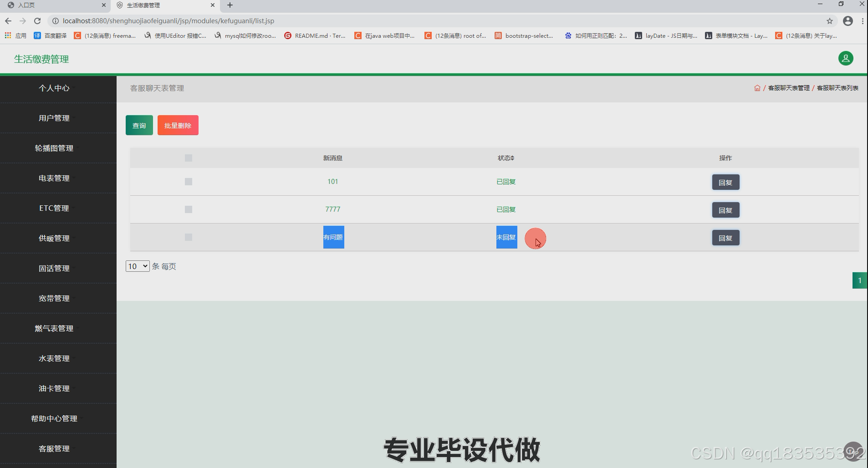Image resolution: width=868 pixels, height=468 pixels.
Task: Open 帮助中心管理 sidebar item
Action: [54, 419]
